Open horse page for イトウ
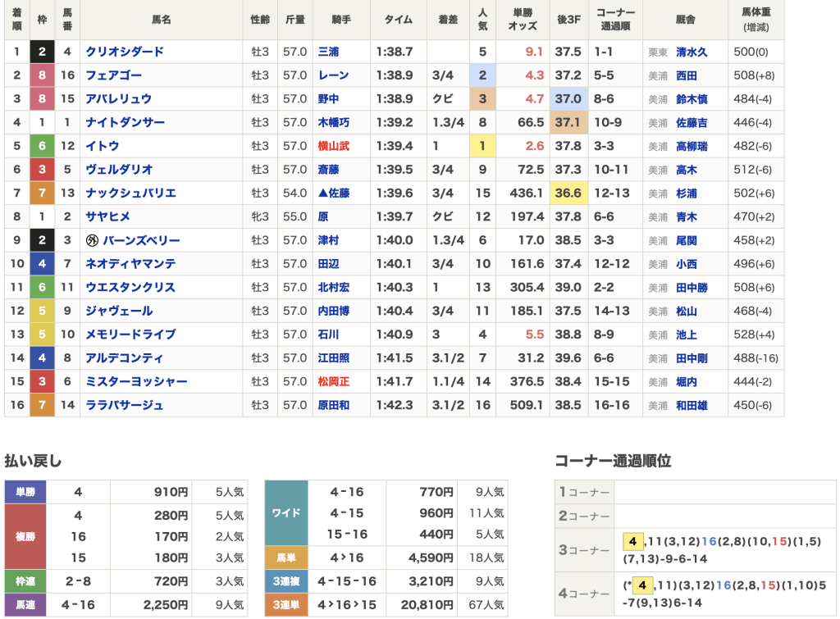The width and height of the screenshot is (840, 619). coord(103,146)
